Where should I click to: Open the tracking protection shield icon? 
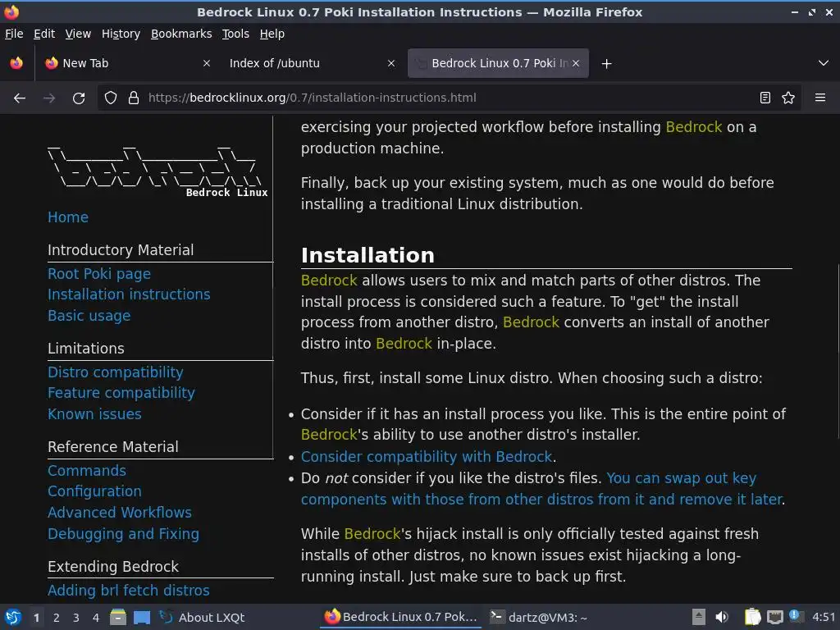click(111, 98)
